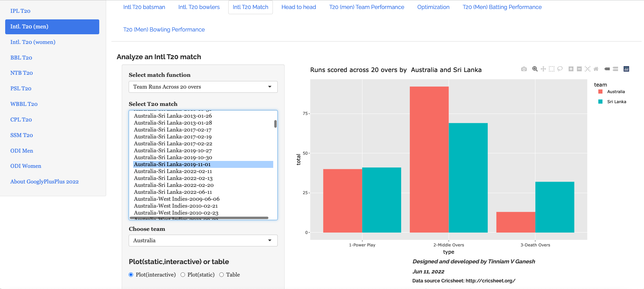Expand the Choose team dropdown

tap(203, 241)
